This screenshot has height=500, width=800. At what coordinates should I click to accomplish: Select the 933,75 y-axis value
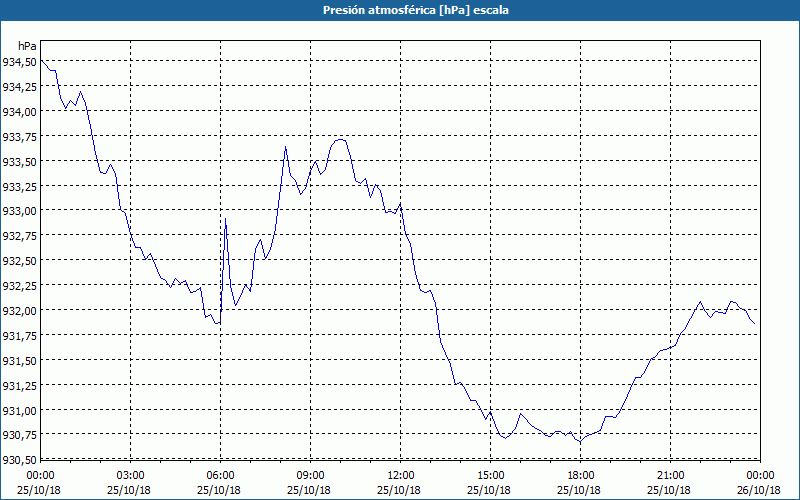(x=19, y=137)
